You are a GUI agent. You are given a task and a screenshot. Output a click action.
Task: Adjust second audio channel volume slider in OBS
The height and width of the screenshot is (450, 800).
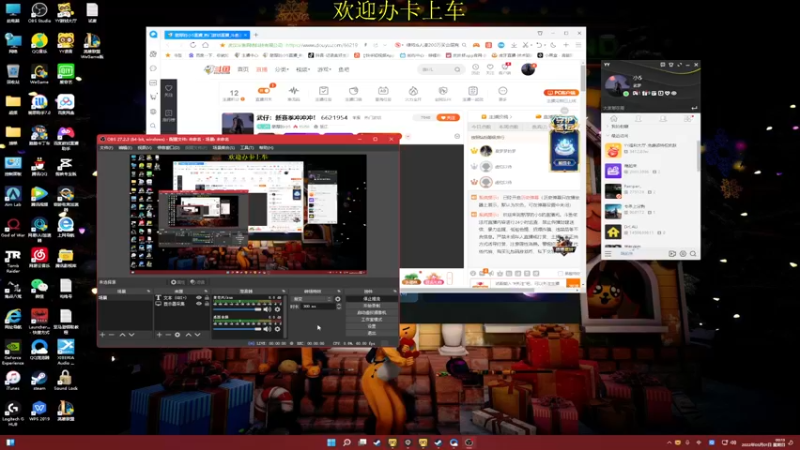tap(238, 329)
